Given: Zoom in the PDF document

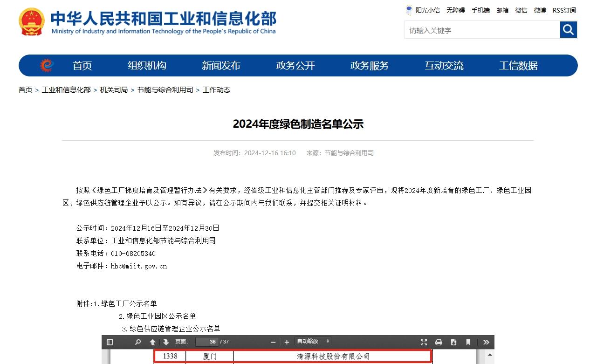Looking at the screenshot, I should (287, 342).
